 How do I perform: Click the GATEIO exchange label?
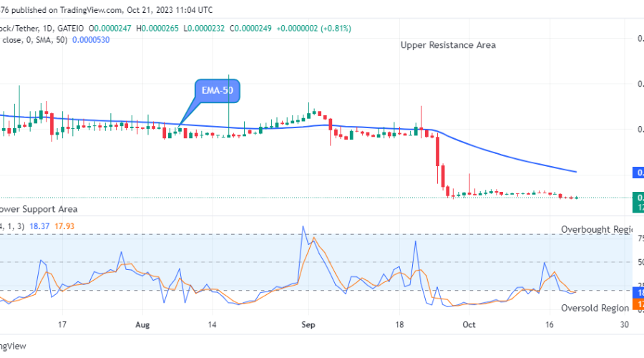tap(71, 29)
